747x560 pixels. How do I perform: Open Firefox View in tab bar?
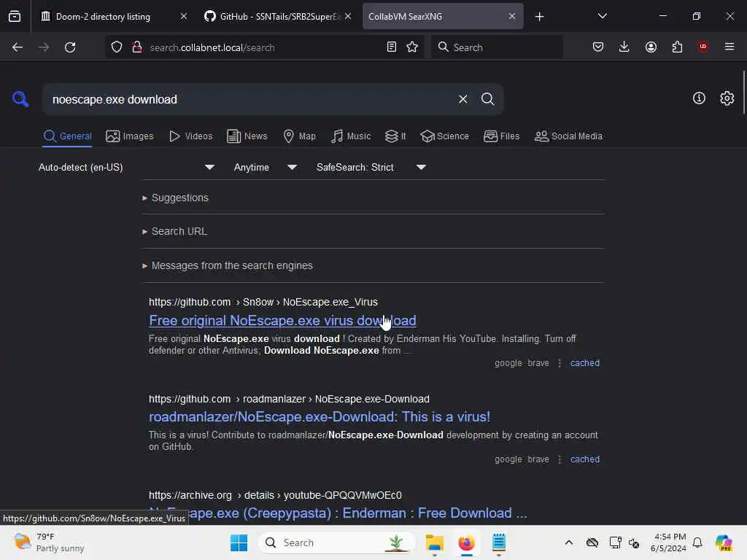15,16
